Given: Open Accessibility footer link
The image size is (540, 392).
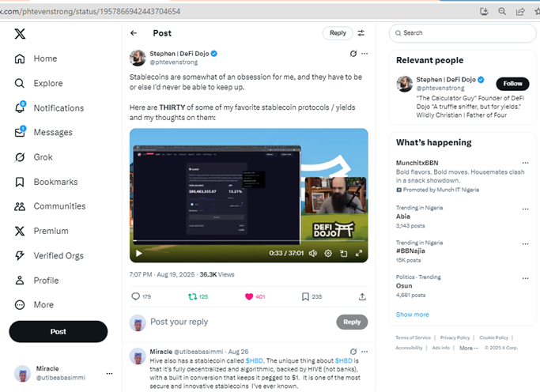Looking at the screenshot, I should tap(409, 348).
